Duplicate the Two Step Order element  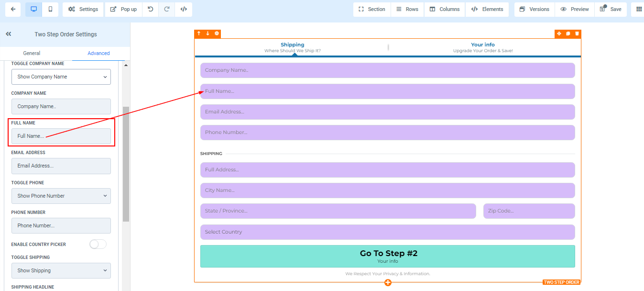(568, 34)
